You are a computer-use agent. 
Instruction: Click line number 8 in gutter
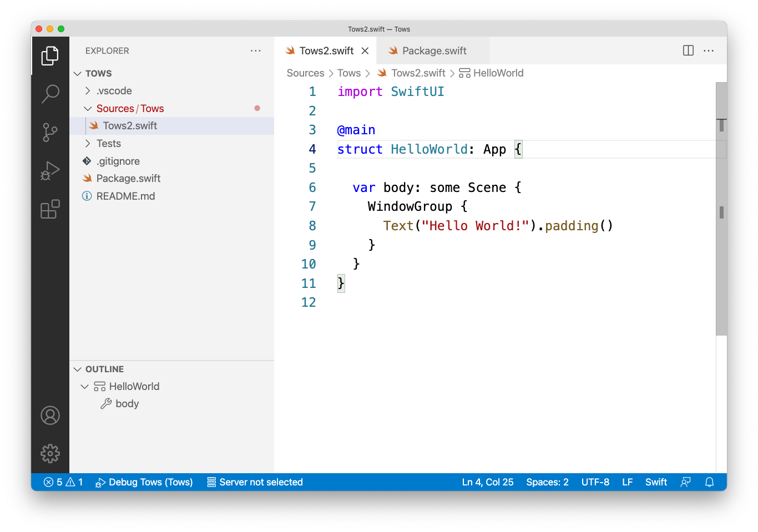pos(312,226)
